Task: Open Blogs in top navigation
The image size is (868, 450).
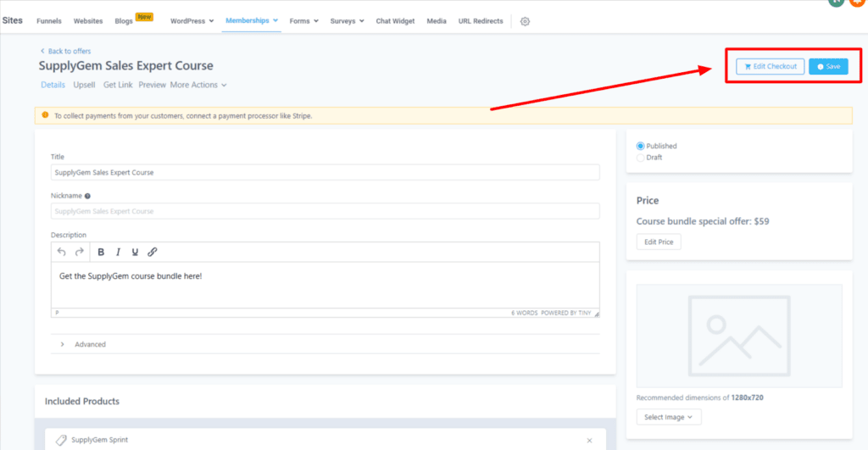Action: pos(124,21)
